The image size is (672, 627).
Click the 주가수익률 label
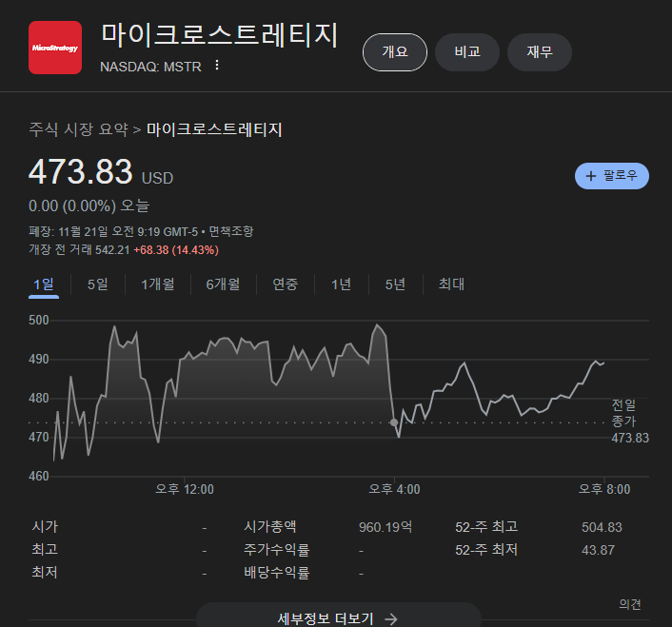point(276,550)
